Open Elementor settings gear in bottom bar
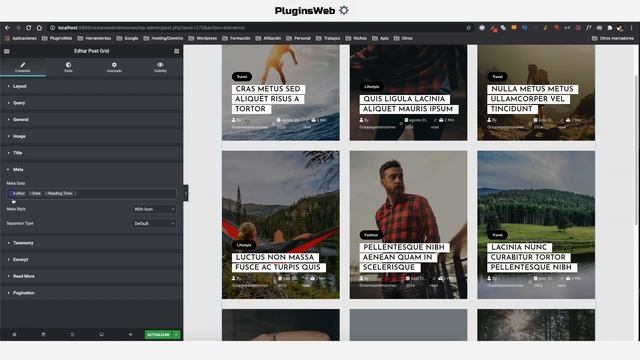This screenshot has width=640, height=360. (14, 335)
